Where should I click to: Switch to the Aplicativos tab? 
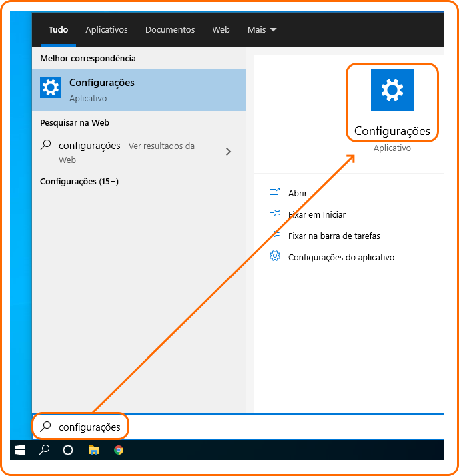(107, 30)
